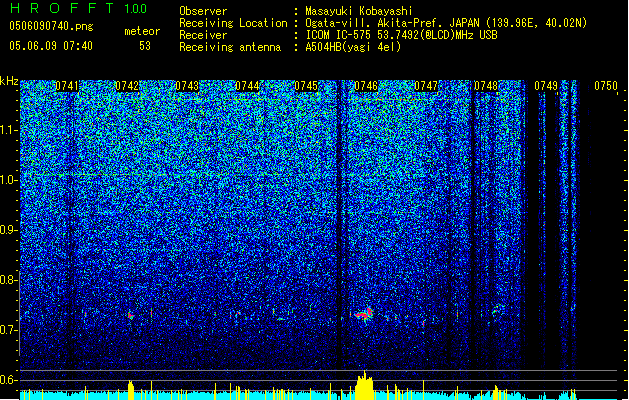Click the Receiver label
The width and height of the screenshot is (629, 400).
tap(203, 35)
